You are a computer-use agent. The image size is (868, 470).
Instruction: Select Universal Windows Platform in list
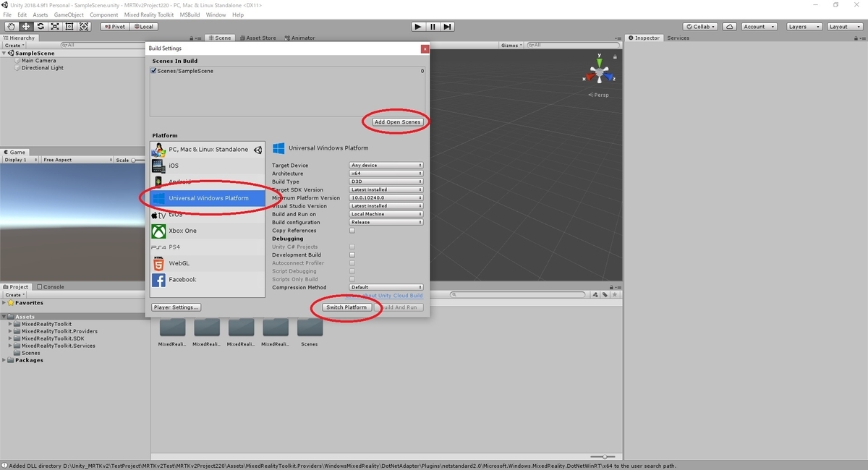[208, 198]
